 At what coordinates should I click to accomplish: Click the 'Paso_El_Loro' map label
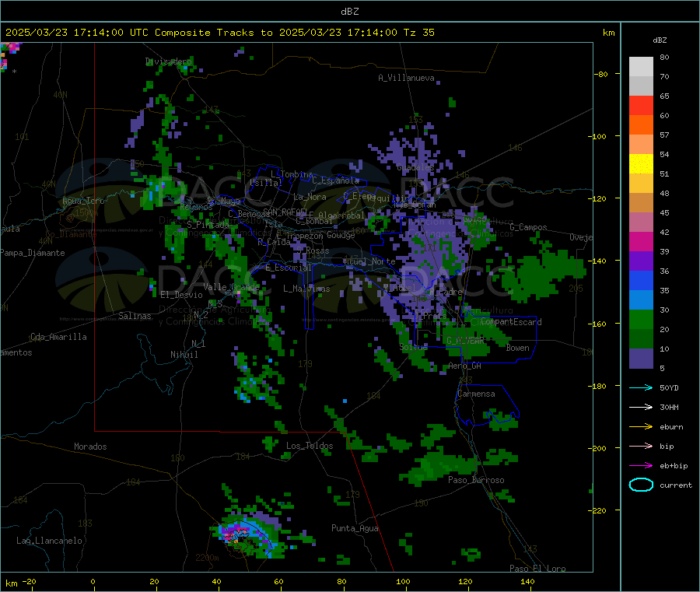[x=537, y=569]
